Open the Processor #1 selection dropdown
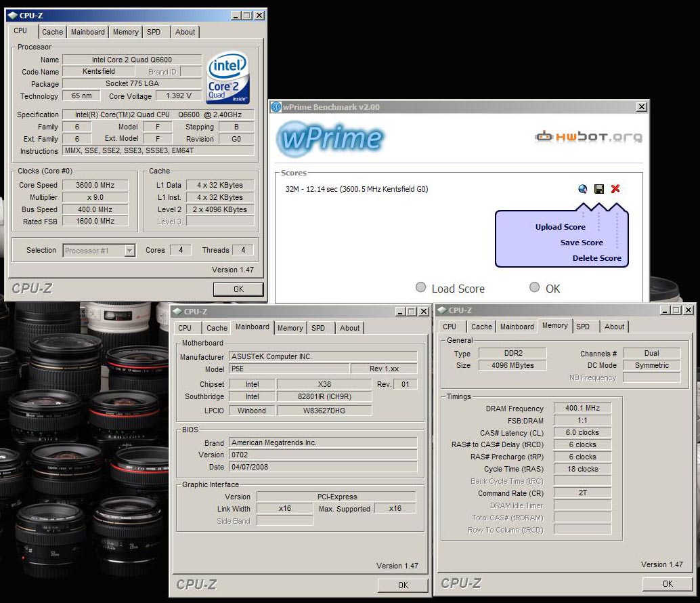The image size is (700, 603). point(129,251)
